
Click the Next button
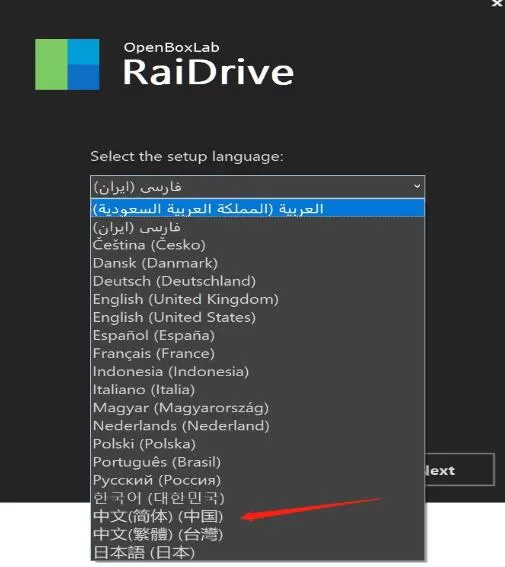point(460,469)
